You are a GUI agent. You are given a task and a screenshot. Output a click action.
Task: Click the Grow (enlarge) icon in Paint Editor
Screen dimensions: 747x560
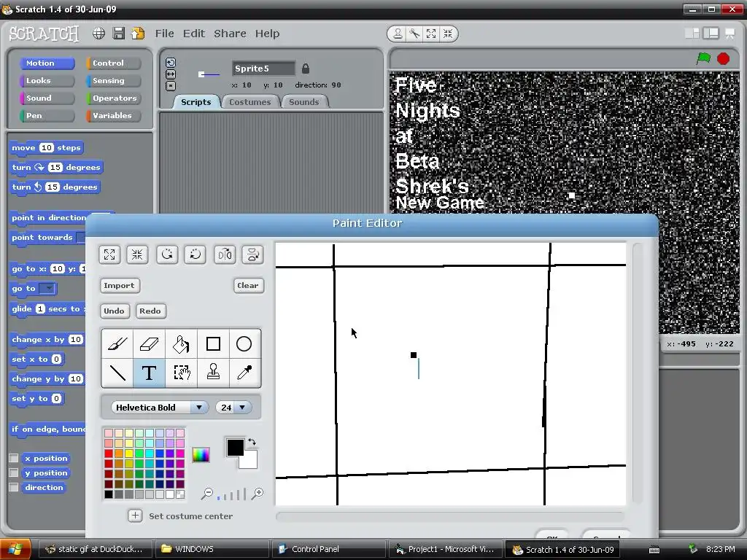point(109,254)
